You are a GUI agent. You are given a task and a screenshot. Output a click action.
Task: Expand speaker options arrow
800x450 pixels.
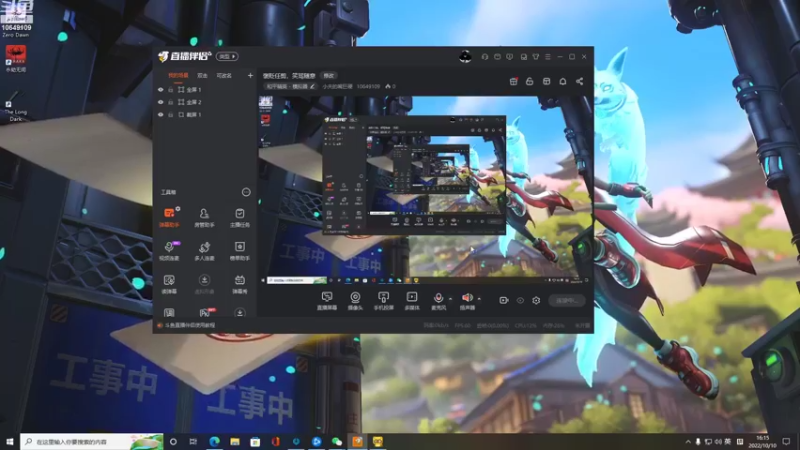point(479,299)
